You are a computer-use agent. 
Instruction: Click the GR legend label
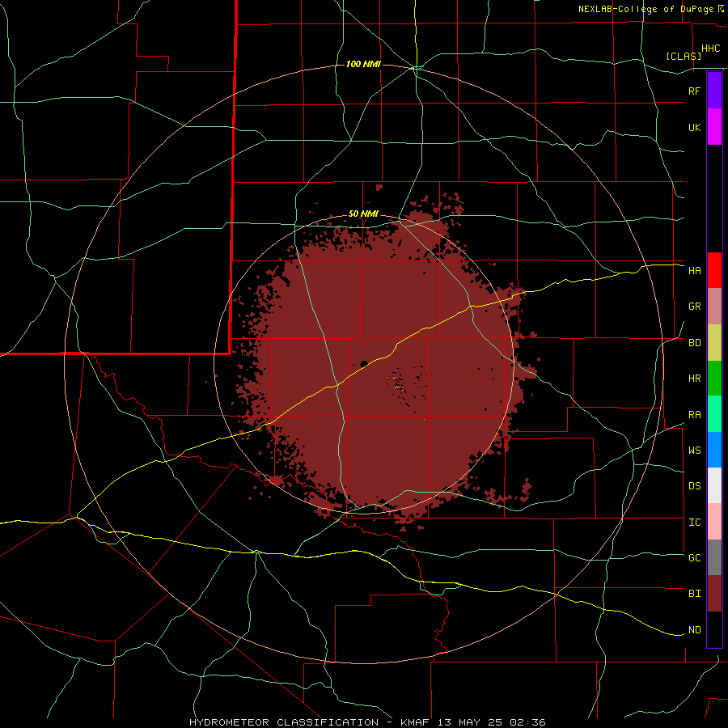tap(694, 307)
